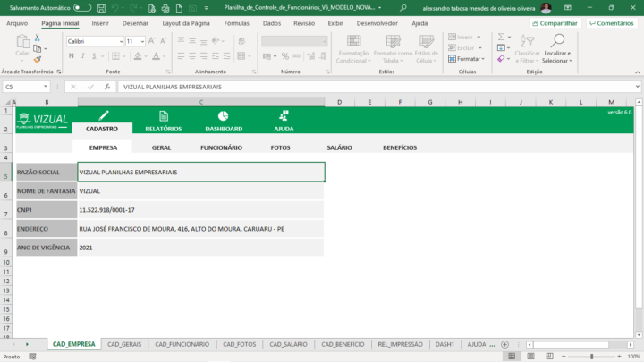Open the Relatórios icon in green header

click(x=163, y=116)
